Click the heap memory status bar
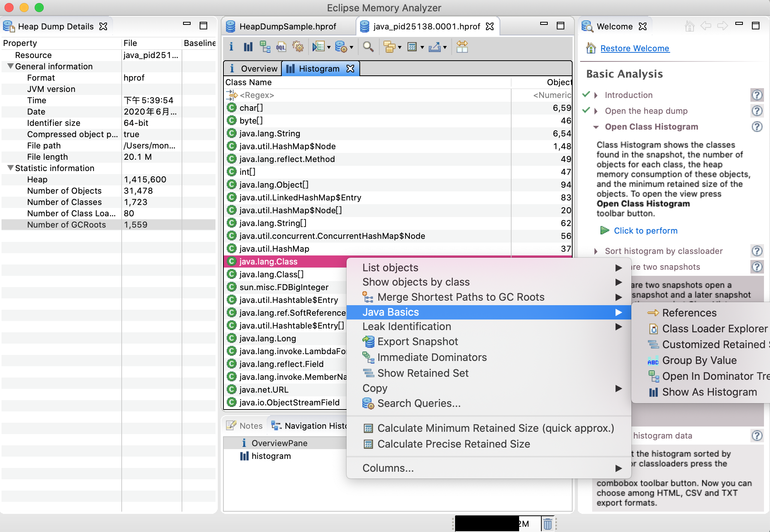This screenshot has height=532, width=770. pos(497,524)
